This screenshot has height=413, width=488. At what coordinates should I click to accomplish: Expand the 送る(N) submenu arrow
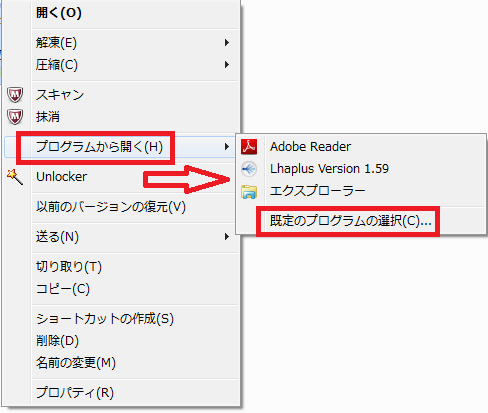click(x=227, y=237)
